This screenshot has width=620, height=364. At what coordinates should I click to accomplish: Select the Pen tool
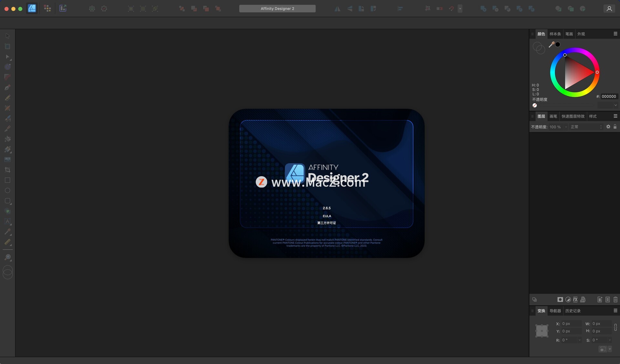pos(7,87)
